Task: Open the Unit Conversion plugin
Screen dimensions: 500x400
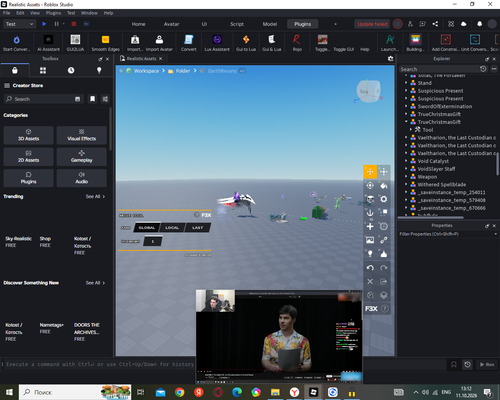Action: (475, 43)
